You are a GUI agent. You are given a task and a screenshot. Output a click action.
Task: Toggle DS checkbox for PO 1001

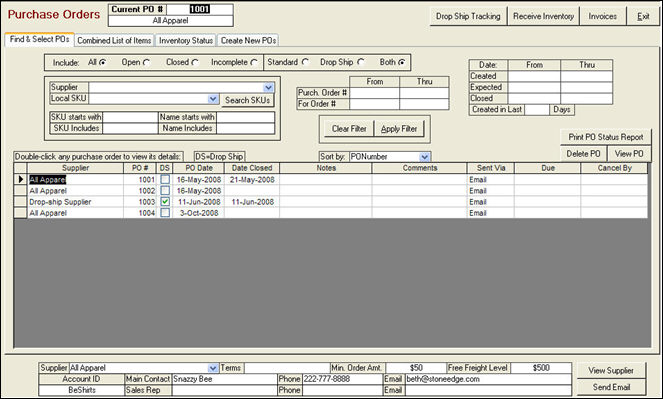click(165, 180)
